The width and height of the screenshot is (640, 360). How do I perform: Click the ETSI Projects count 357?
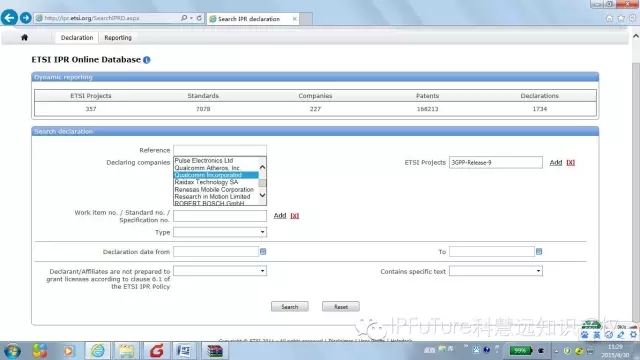[91, 109]
